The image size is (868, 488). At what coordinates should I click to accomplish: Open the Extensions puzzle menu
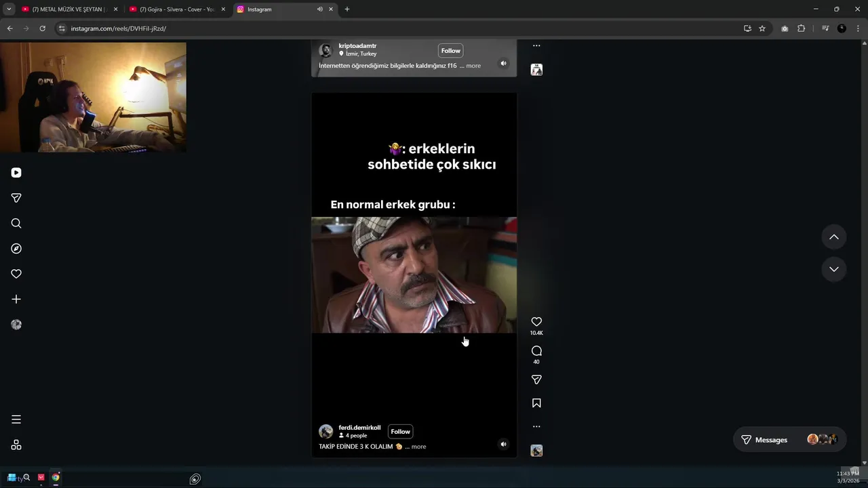801,28
